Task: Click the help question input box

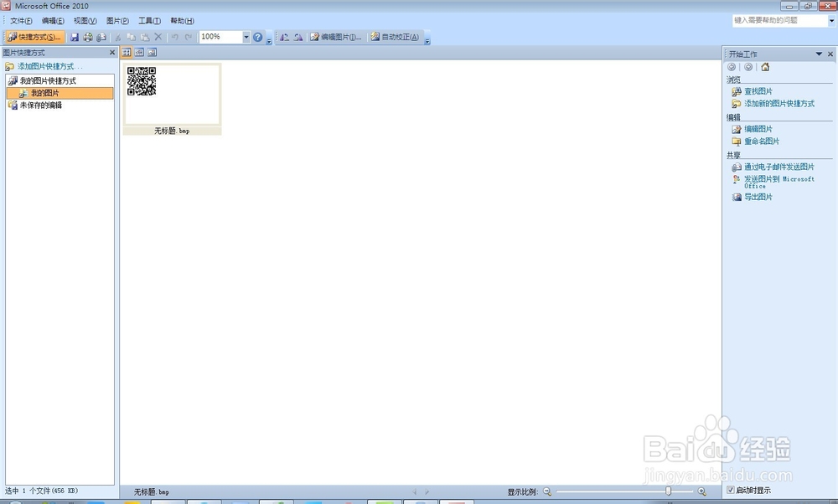Action: 779,20
